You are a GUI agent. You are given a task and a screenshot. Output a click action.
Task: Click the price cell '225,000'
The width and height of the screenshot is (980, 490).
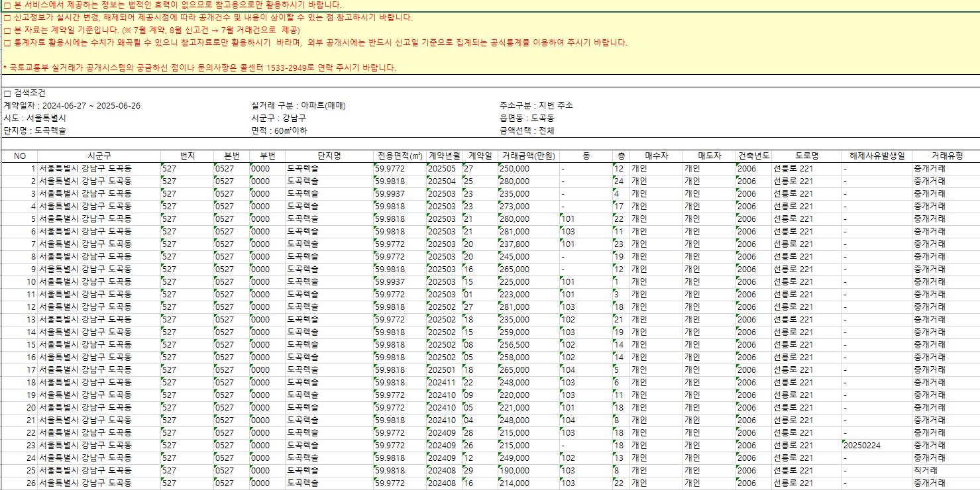[x=528, y=282]
